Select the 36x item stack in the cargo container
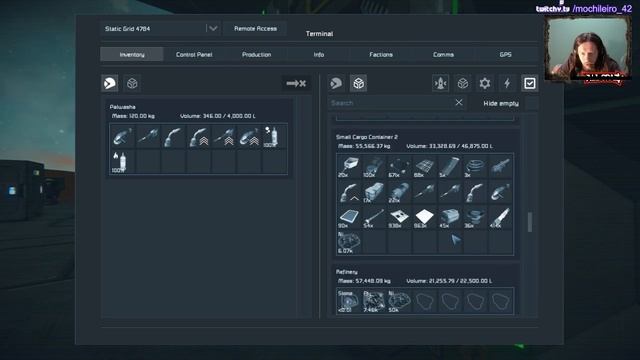This screenshot has width=640, height=360. (475, 217)
